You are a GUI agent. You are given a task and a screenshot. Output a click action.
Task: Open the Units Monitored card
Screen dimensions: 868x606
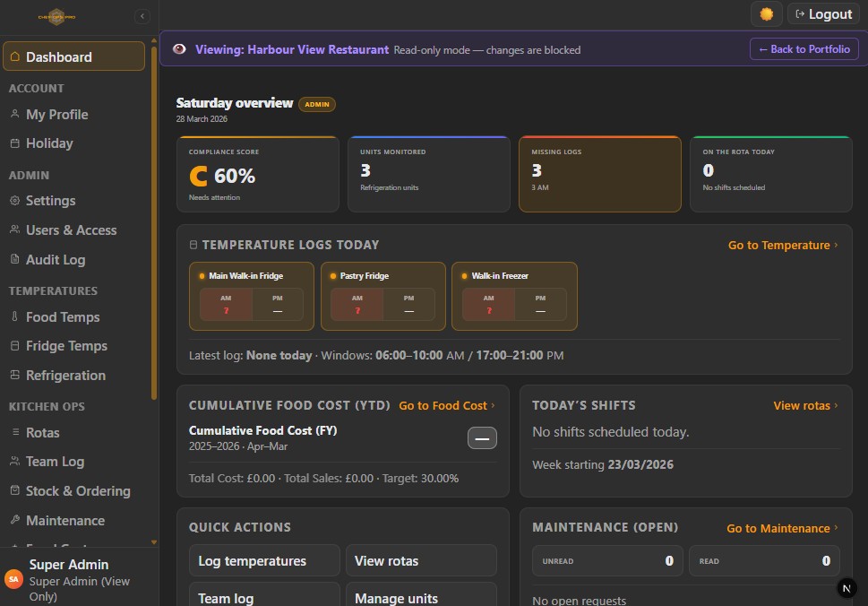pos(428,174)
